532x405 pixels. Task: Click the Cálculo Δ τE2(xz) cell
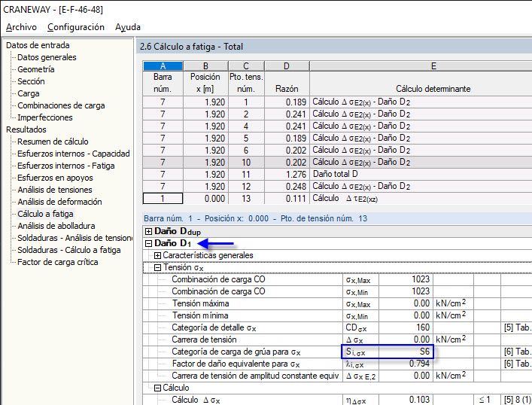[421, 199]
